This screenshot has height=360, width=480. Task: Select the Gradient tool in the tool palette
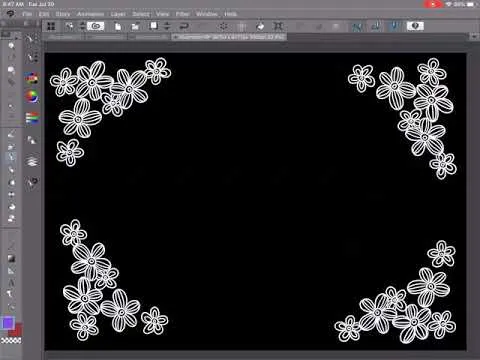tap(11, 259)
